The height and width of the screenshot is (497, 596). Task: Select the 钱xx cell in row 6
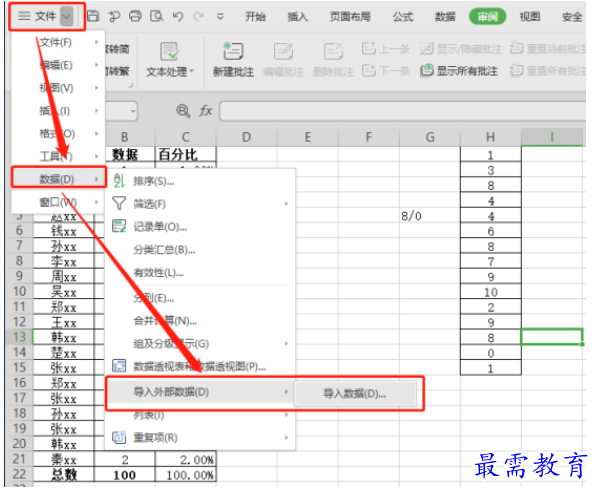pyautogui.click(x=63, y=231)
